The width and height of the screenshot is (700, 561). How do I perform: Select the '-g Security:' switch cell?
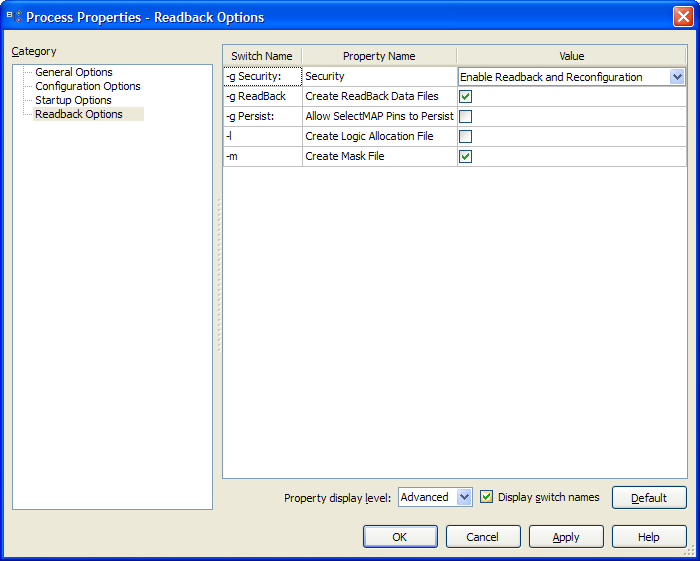tap(262, 76)
